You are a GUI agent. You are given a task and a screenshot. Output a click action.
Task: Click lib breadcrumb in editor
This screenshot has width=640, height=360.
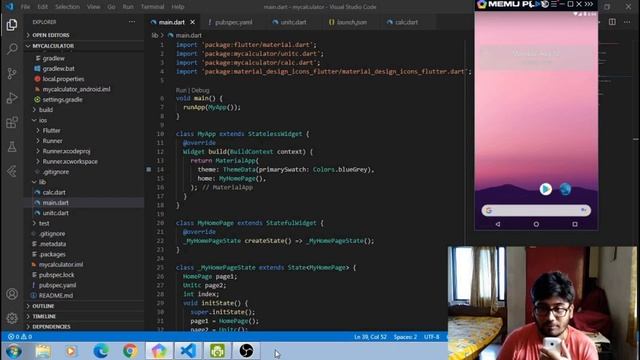click(155, 36)
